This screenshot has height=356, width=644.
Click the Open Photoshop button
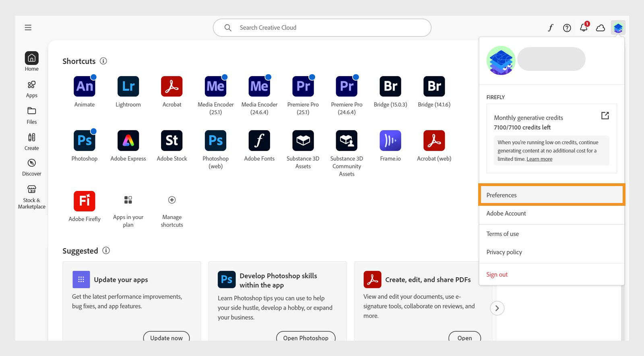(x=306, y=337)
